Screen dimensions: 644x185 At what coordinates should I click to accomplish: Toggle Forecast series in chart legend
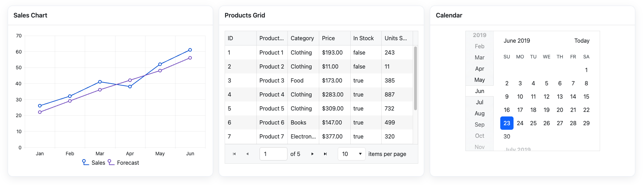click(123, 163)
